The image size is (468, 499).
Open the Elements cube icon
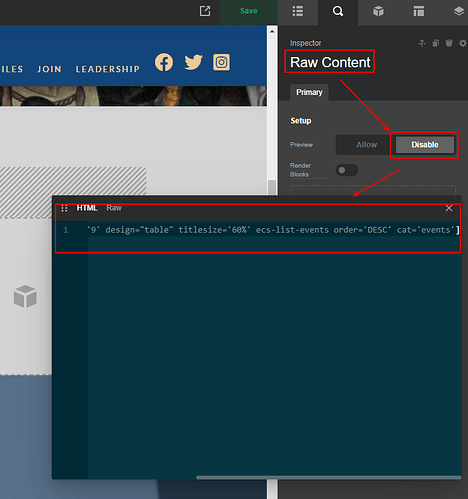pos(378,11)
